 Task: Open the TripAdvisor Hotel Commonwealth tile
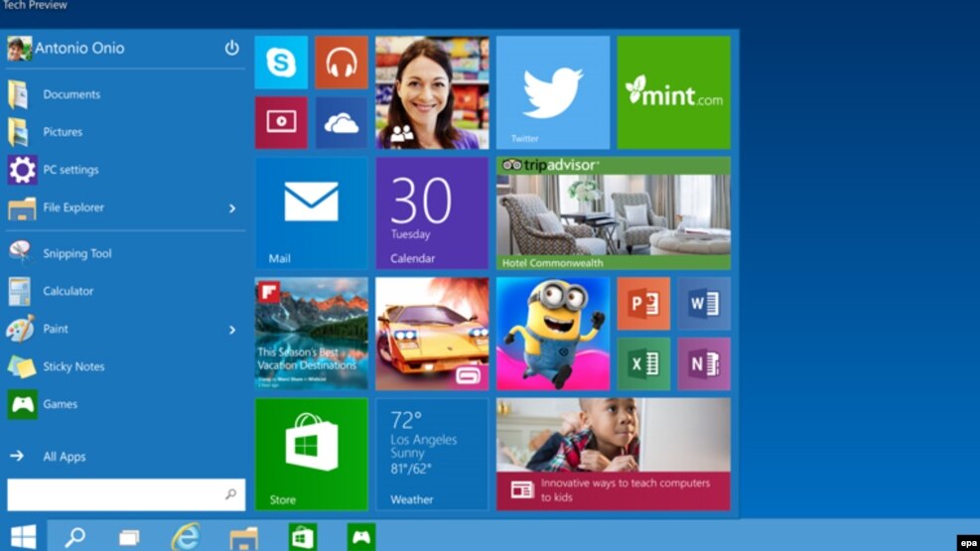[x=614, y=213]
